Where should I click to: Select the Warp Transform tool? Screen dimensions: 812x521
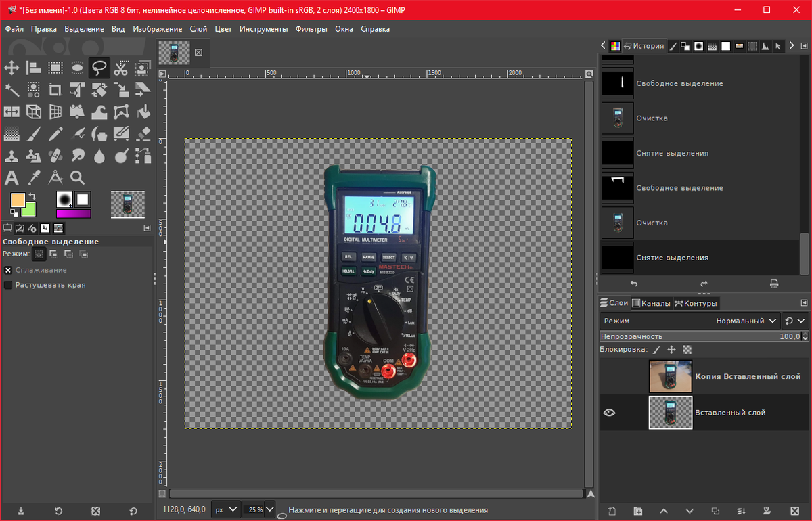click(x=99, y=112)
